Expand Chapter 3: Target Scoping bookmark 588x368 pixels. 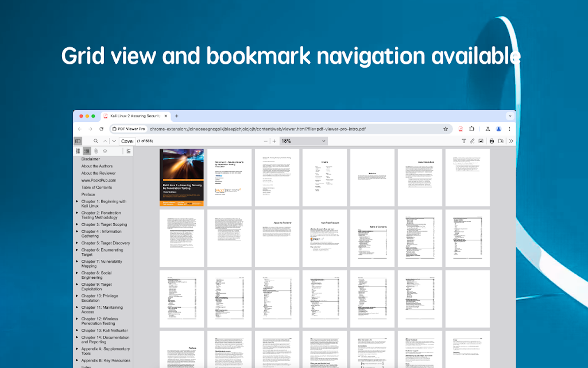[77, 225]
